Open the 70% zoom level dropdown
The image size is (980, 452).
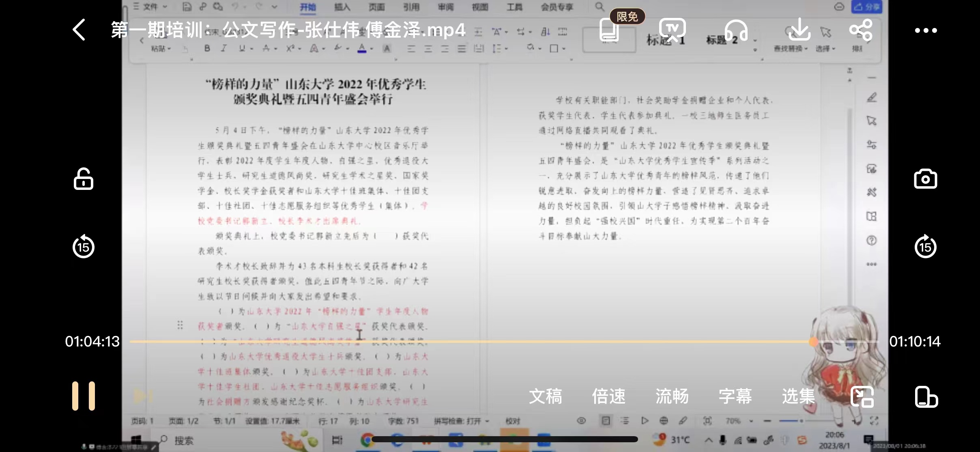(739, 421)
